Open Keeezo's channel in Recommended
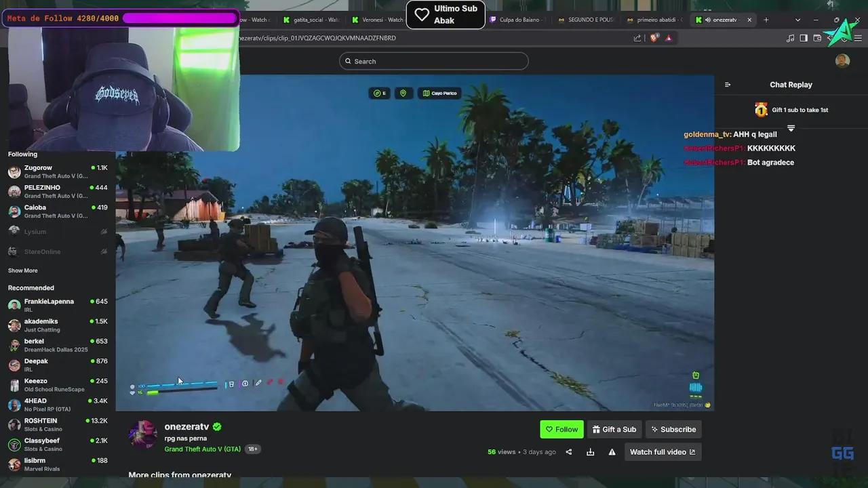 point(58,385)
